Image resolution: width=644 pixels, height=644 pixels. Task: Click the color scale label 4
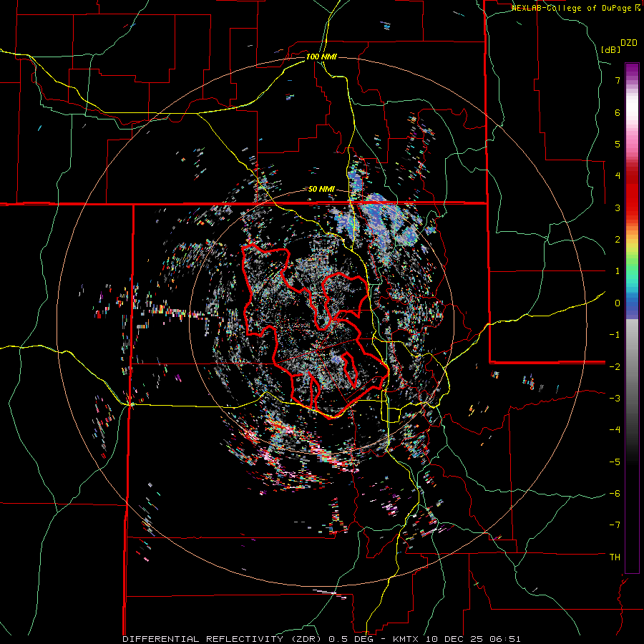(x=618, y=176)
